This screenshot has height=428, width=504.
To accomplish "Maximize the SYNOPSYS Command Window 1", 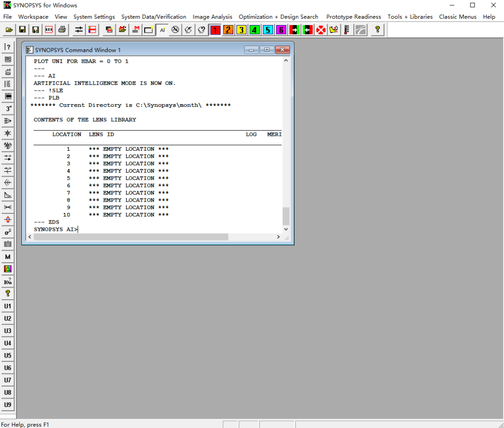I will (x=267, y=50).
